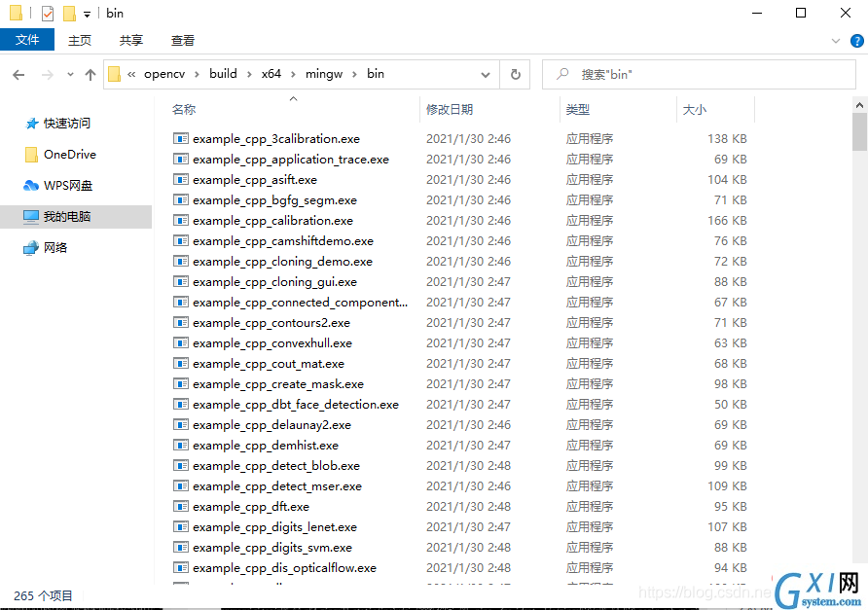This screenshot has width=868, height=610.
Task: Select example_cpp_cloning_gui.exe file icon
Action: 180,282
